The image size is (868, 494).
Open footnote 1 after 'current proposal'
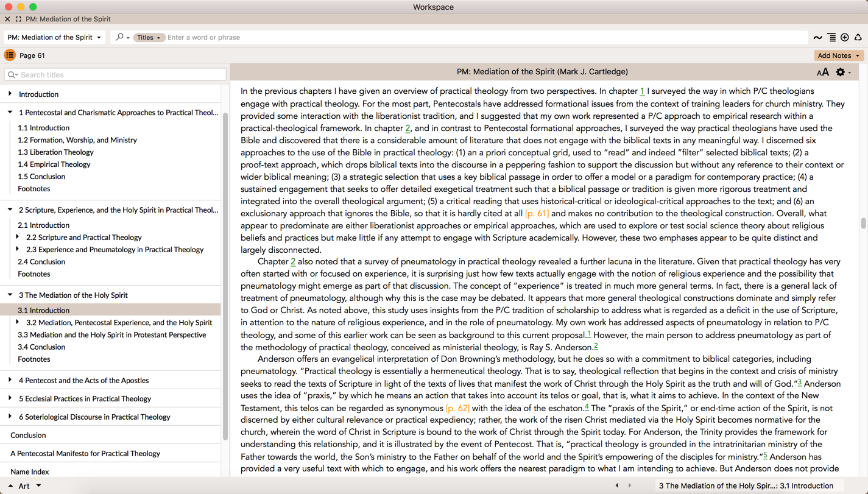pyautogui.click(x=589, y=334)
